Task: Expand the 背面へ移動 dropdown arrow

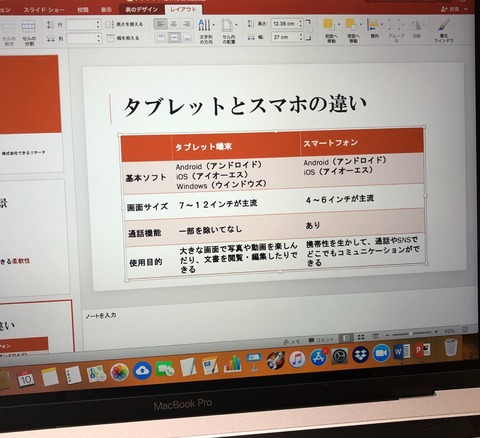Action: [361, 24]
